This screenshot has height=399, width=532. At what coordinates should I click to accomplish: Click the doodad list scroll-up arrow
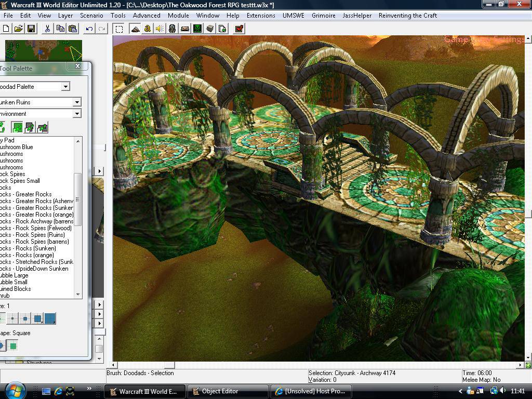pyautogui.click(x=78, y=141)
